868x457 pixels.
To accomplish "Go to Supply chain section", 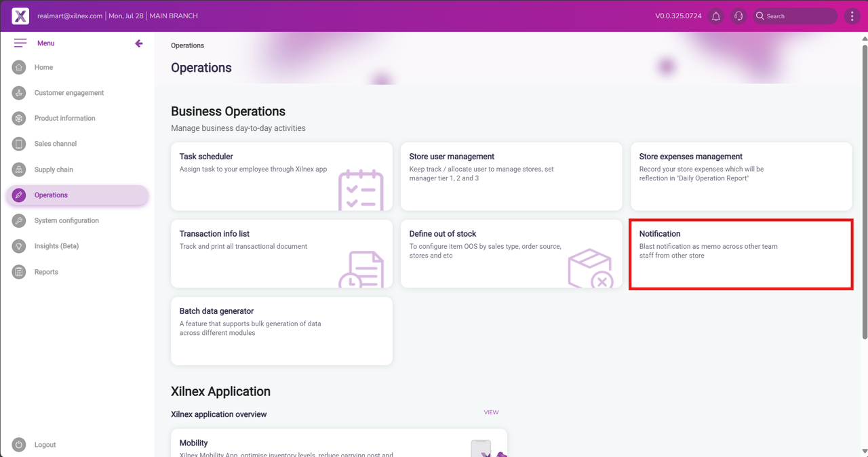I will (54, 170).
